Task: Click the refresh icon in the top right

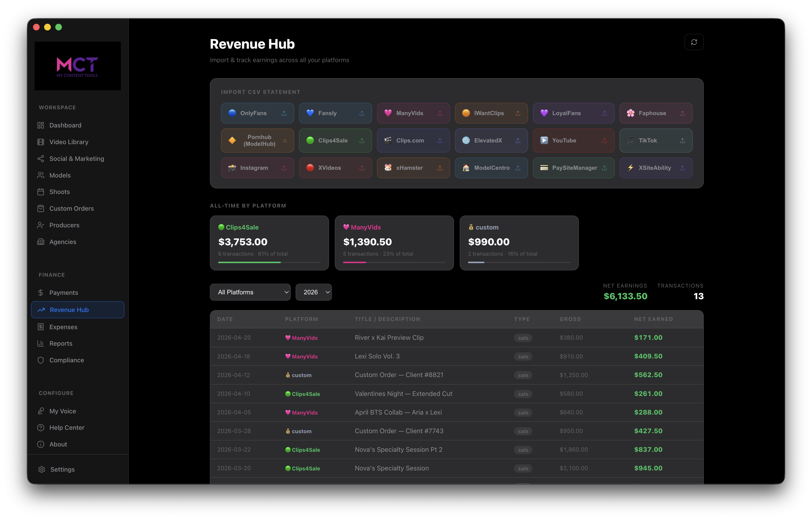Action: point(694,42)
